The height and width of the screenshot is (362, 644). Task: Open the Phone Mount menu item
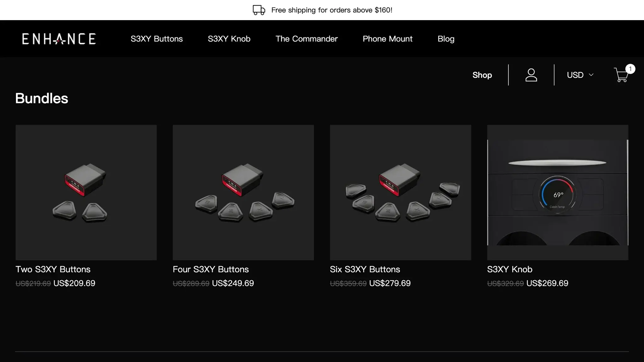click(x=387, y=39)
